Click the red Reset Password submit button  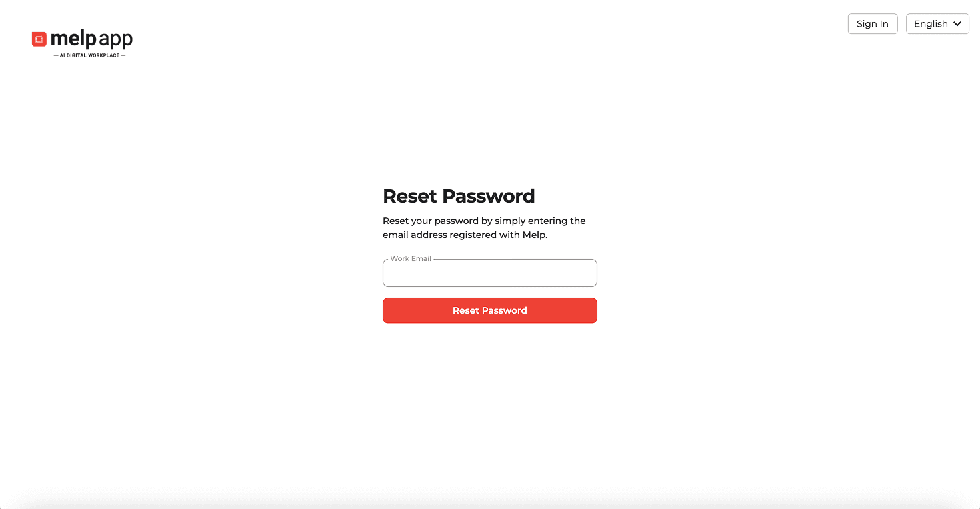tap(489, 310)
